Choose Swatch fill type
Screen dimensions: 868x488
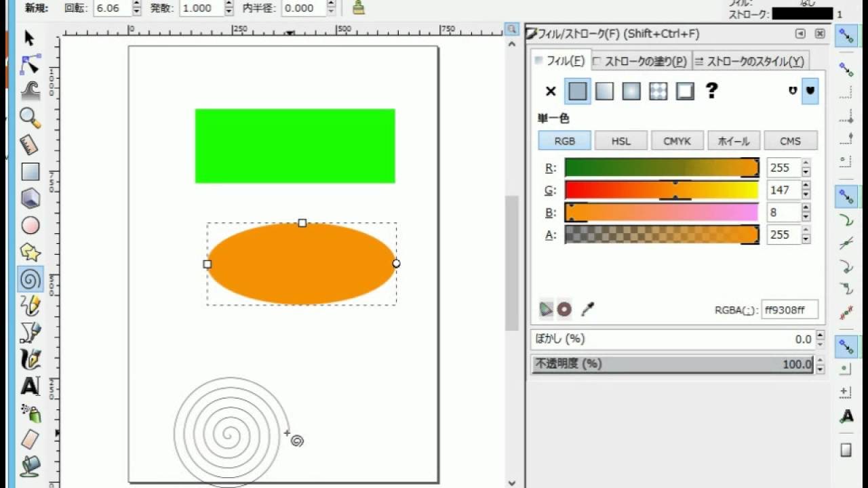686,91
